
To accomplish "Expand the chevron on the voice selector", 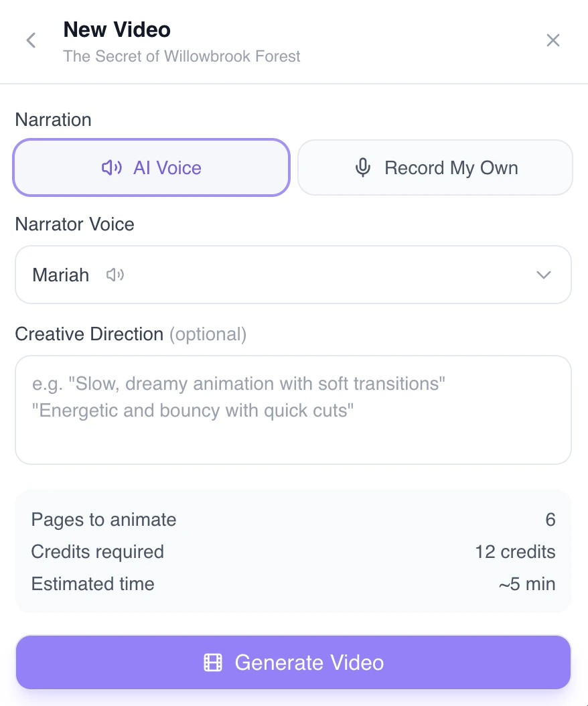I will [x=544, y=275].
